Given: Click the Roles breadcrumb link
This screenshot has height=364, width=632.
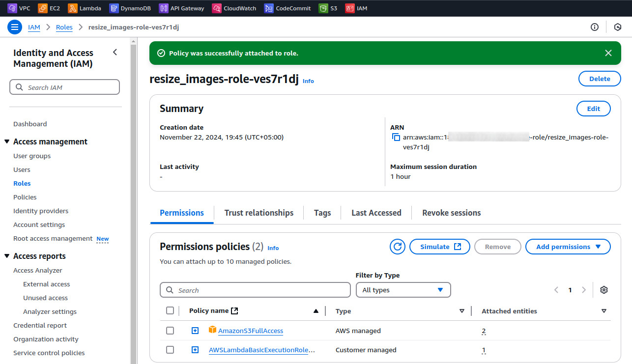Looking at the screenshot, I should coord(64,27).
